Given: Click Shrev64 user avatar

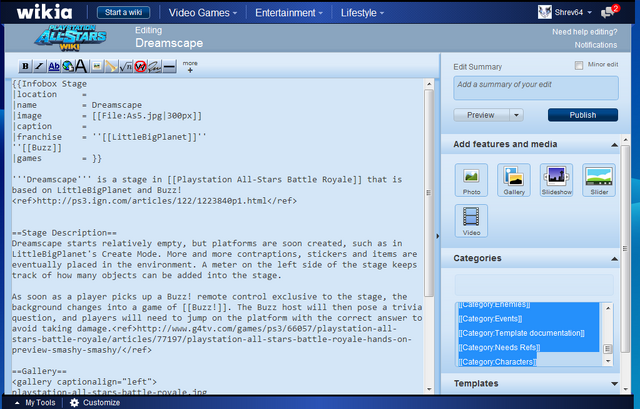Looking at the screenshot, I should pyautogui.click(x=544, y=12).
